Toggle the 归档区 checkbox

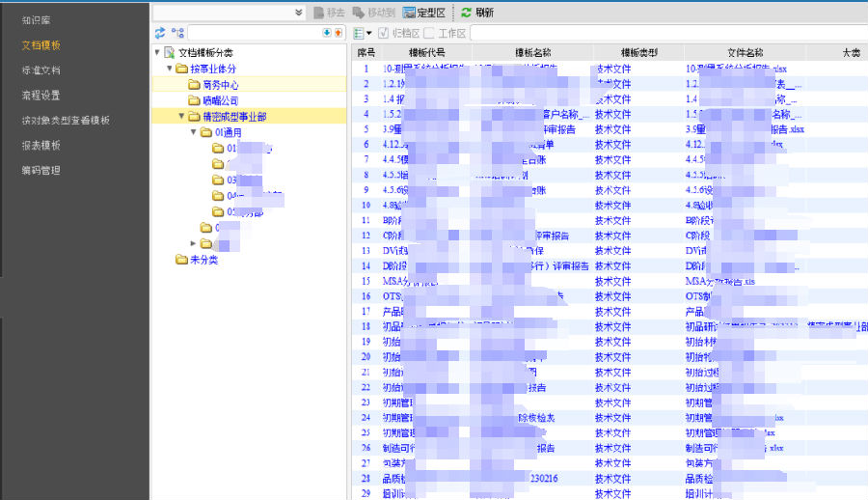(384, 33)
